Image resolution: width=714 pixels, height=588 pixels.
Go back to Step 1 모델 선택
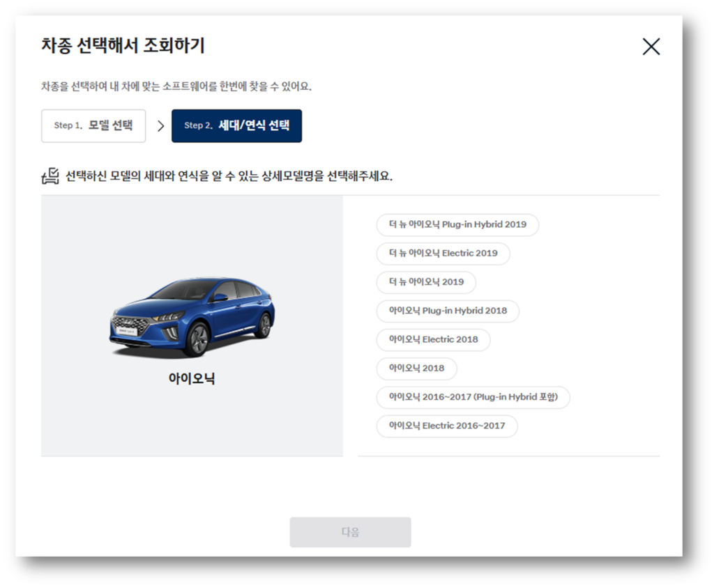click(x=93, y=125)
